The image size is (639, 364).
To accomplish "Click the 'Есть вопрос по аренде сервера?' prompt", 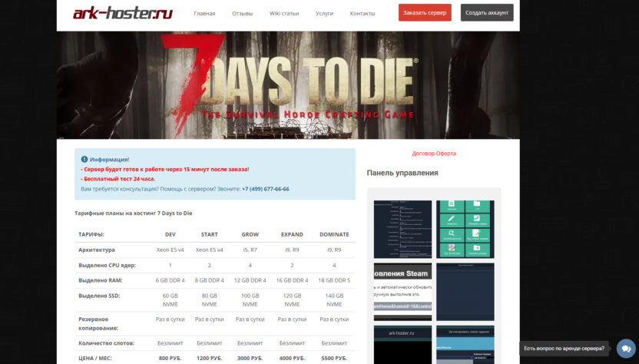I will point(564,349).
